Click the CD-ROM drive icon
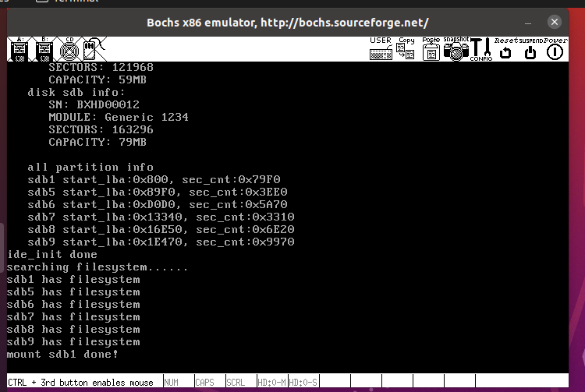Screen dimensions: 585x392 (69, 49)
